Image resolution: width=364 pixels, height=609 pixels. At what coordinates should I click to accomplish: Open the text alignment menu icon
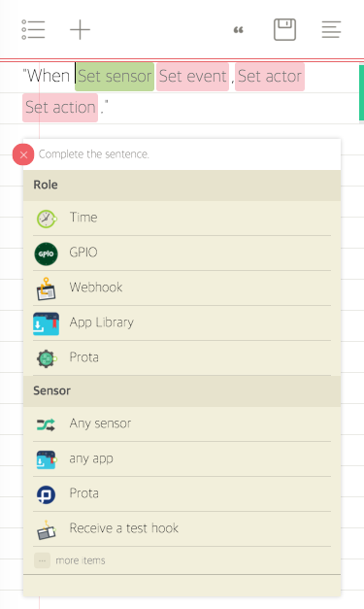(331, 29)
